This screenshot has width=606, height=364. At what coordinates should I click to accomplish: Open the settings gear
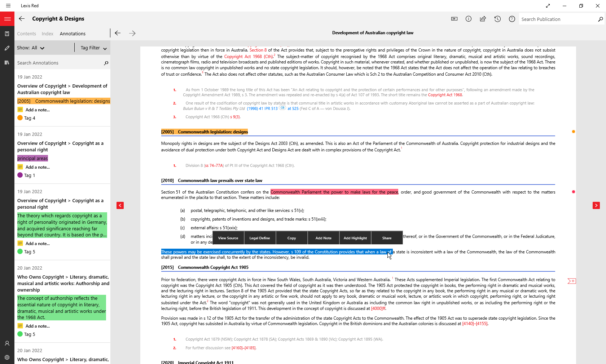(7, 358)
